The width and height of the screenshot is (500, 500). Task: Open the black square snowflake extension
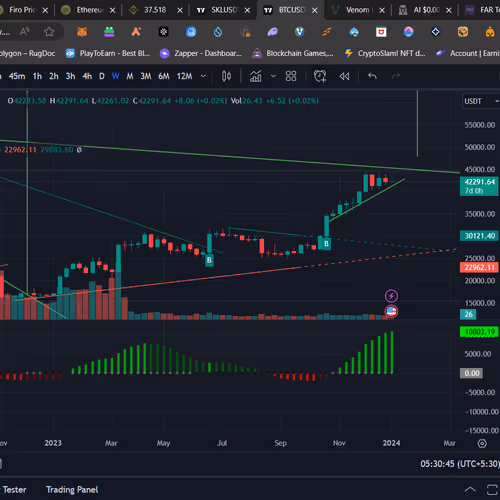(163, 32)
